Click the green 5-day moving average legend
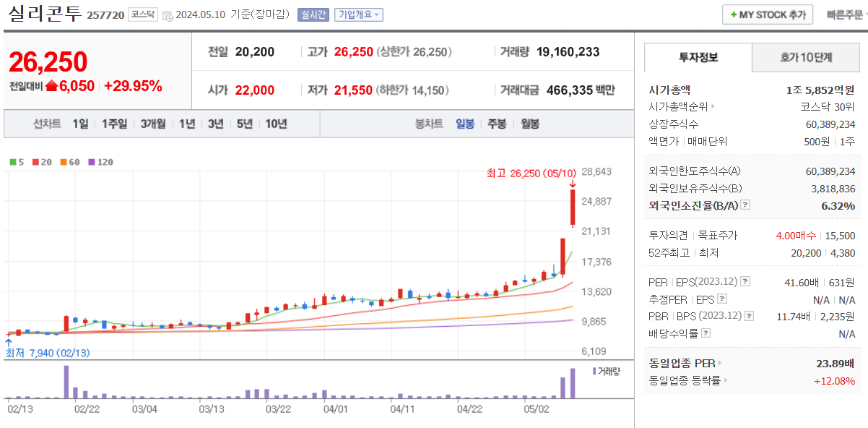Viewport: 868px width, 428px height. pos(17,162)
